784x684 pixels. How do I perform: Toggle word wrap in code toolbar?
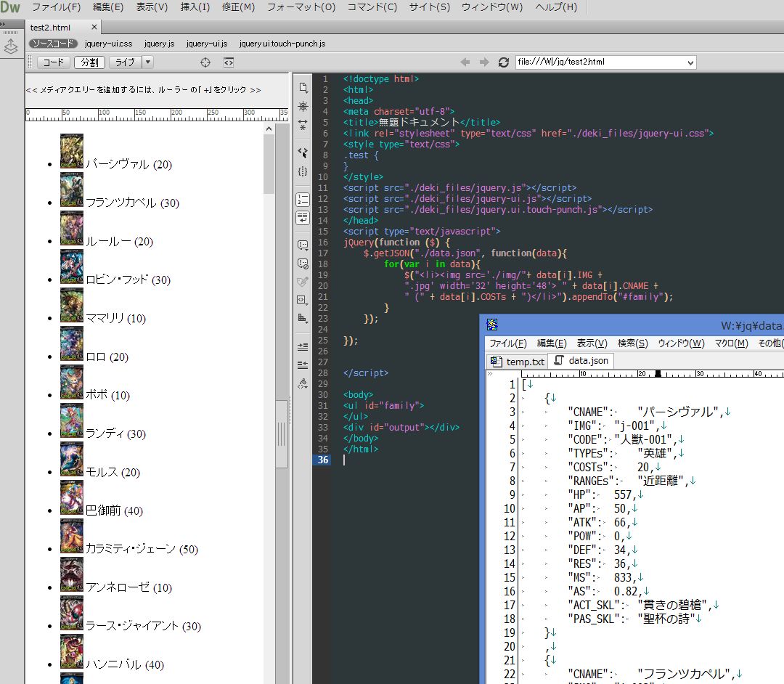303,218
